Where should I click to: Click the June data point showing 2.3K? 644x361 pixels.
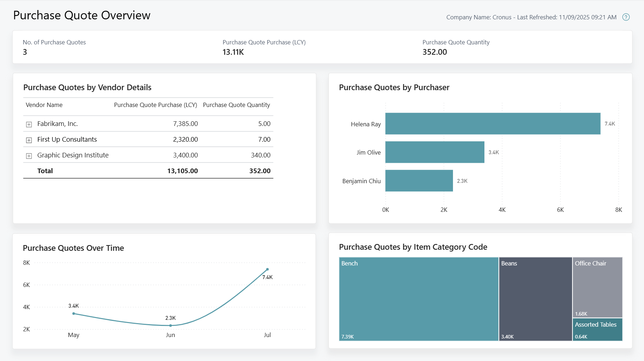coord(171,325)
